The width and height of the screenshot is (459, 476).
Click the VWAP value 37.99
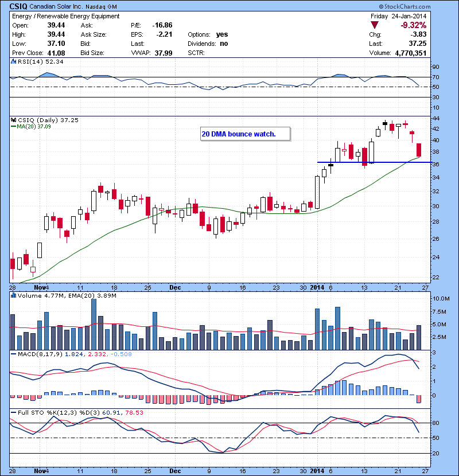[164, 53]
